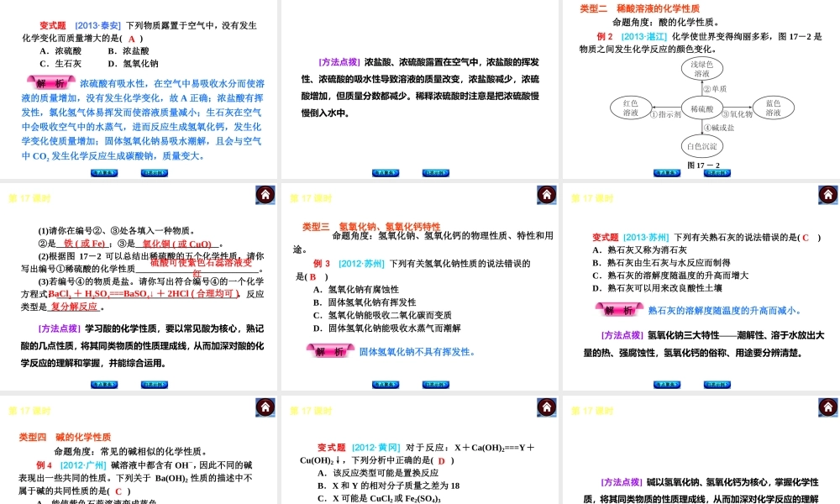Click the 例 3 label on 类型三 slide
This screenshot has width=840, height=504.
click(322, 264)
